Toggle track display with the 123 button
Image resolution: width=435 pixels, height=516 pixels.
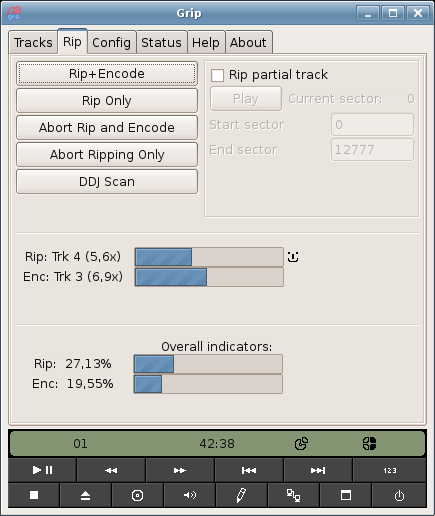(x=390, y=470)
